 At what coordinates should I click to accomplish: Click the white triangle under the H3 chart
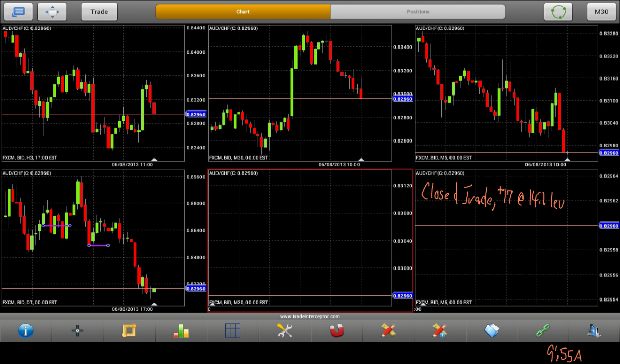(154, 160)
